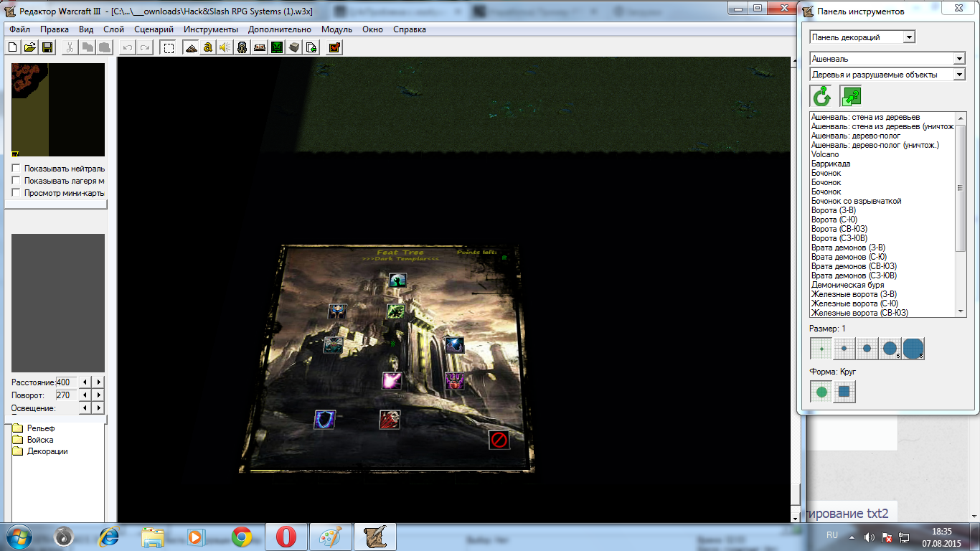Click the New map toolbar icon
This screenshot has width=980, height=551.
pyautogui.click(x=13, y=47)
